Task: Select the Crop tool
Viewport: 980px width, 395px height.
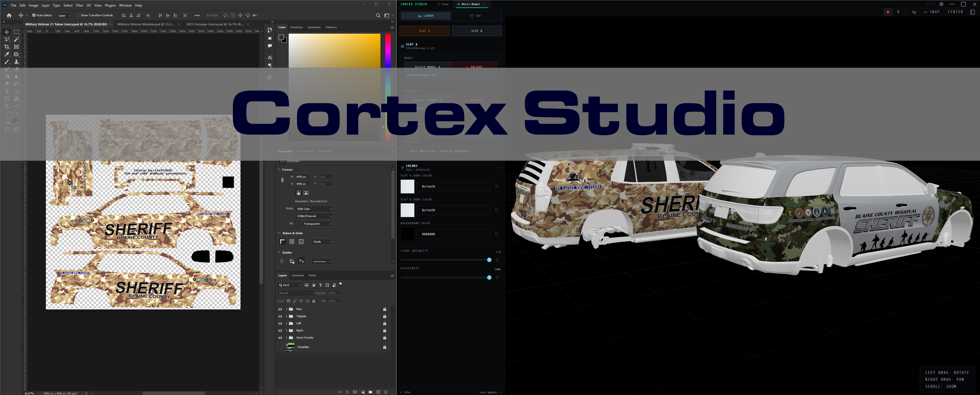Action: point(7,46)
